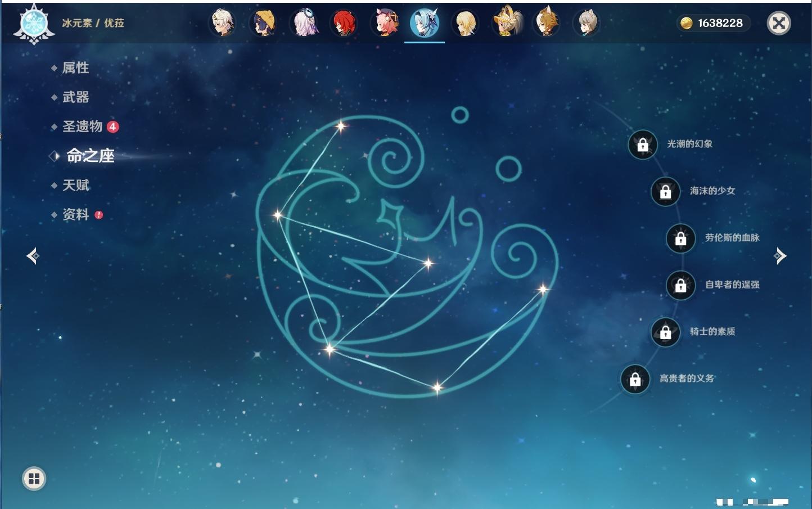Screen dimensions: 812x509
Task: Select the 命之座 constellation page
Action: click(x=90, y=156)
